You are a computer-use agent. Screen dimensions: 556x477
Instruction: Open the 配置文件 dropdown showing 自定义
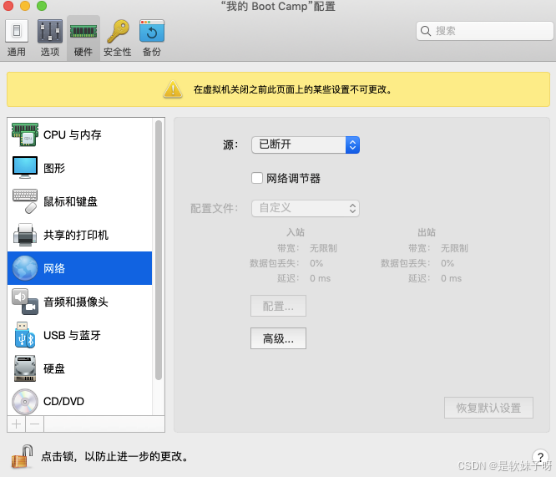tap(305, 208)
